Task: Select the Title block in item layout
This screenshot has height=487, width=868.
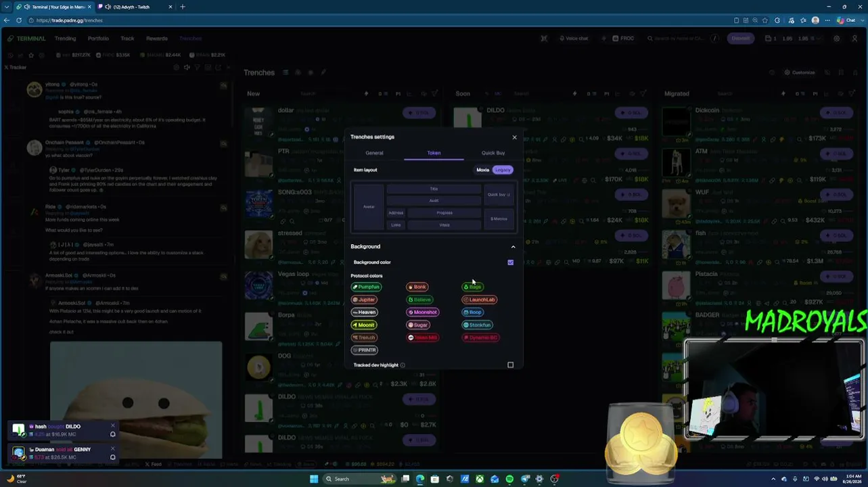Action: (434, 189)
